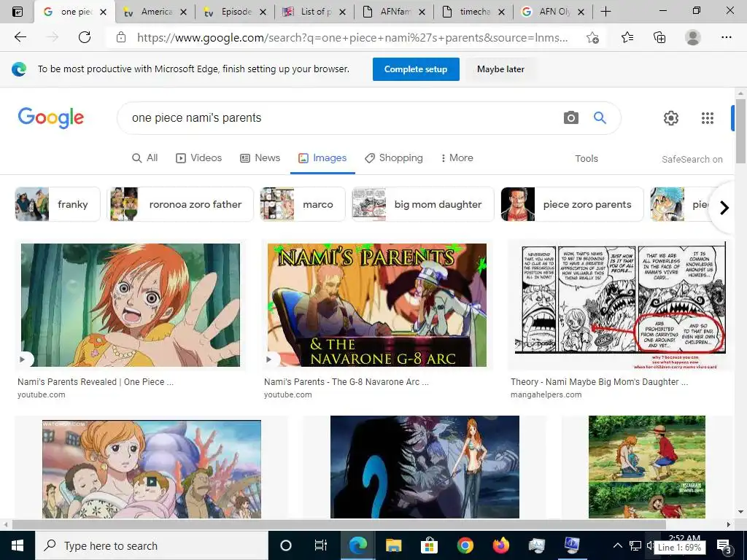Switch to the News results tab
The image size is (747, 560).
(x=260, y=158)
